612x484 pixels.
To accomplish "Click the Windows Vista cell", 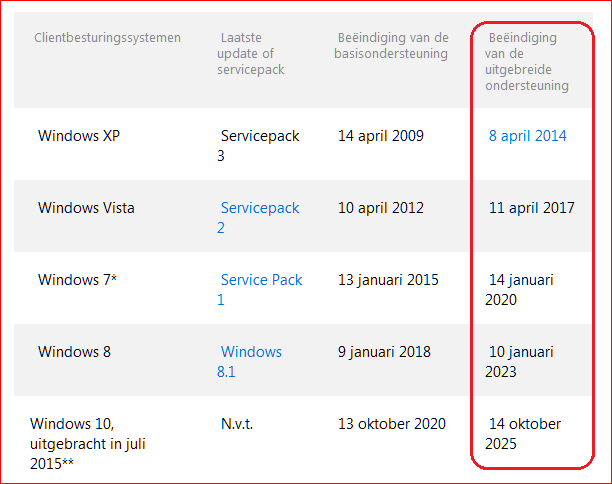I will (86, 208).
